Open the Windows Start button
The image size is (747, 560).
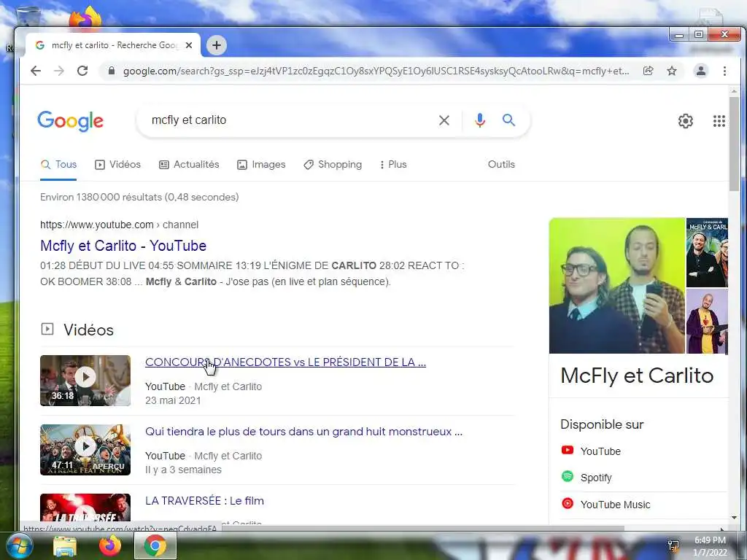(20, 546)
